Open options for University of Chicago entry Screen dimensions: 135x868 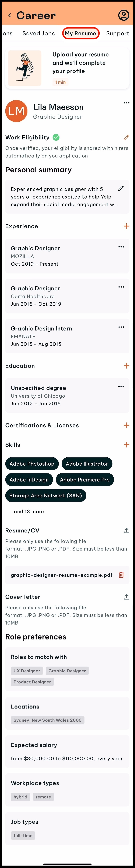point(121,386)
